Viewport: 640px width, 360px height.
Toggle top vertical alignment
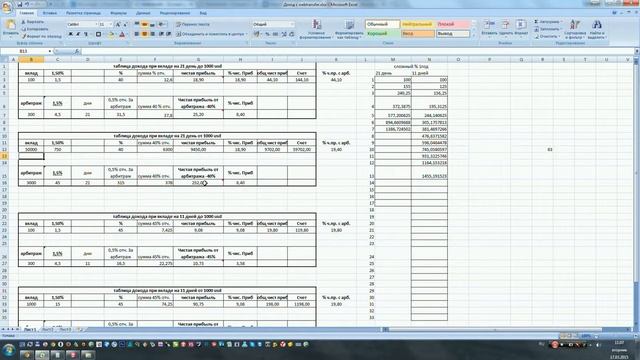tap(137, 24)
